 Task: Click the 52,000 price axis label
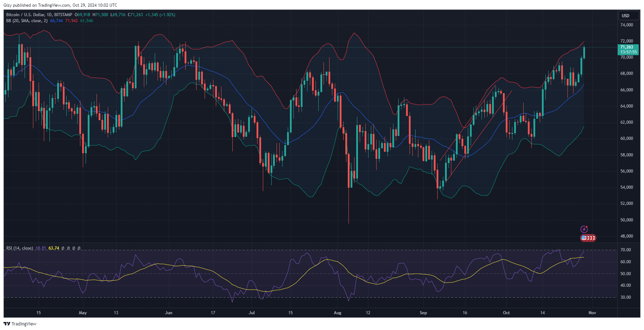pyautogui.click(x=627, y=203)
